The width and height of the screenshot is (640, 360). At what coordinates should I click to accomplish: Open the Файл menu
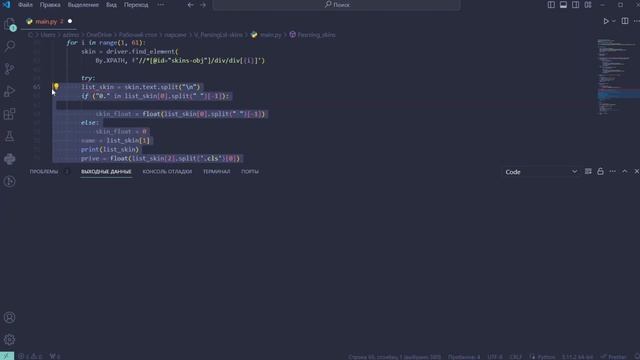[x=25, y=5]
